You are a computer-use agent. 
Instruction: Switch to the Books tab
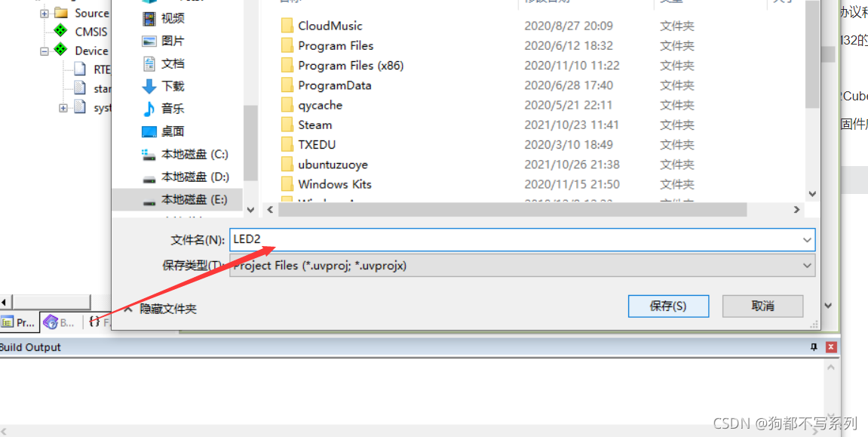click(60, 322)
